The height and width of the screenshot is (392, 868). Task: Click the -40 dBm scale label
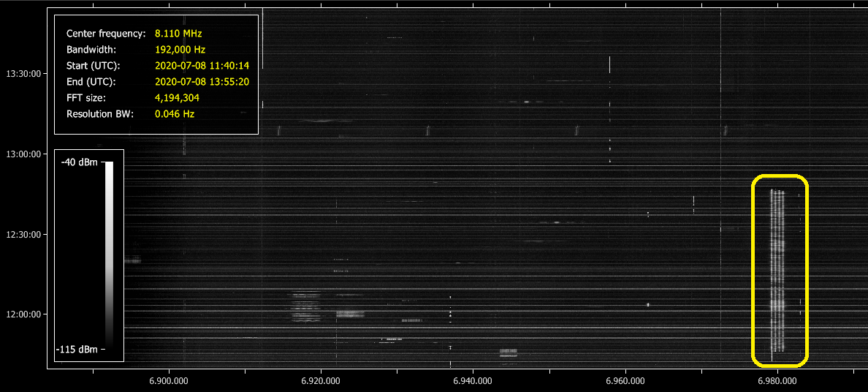[79, 162]
